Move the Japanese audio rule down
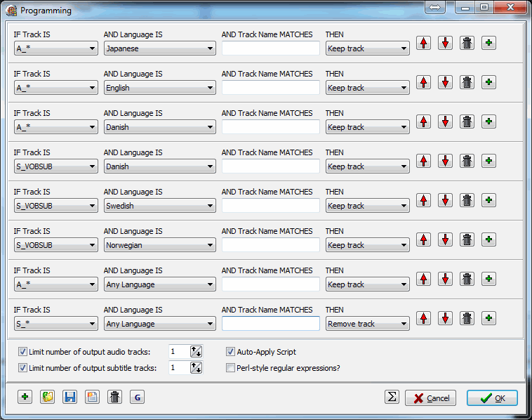Screen dimensions: 532x420 pyautogui.click(x=445, y=43)
